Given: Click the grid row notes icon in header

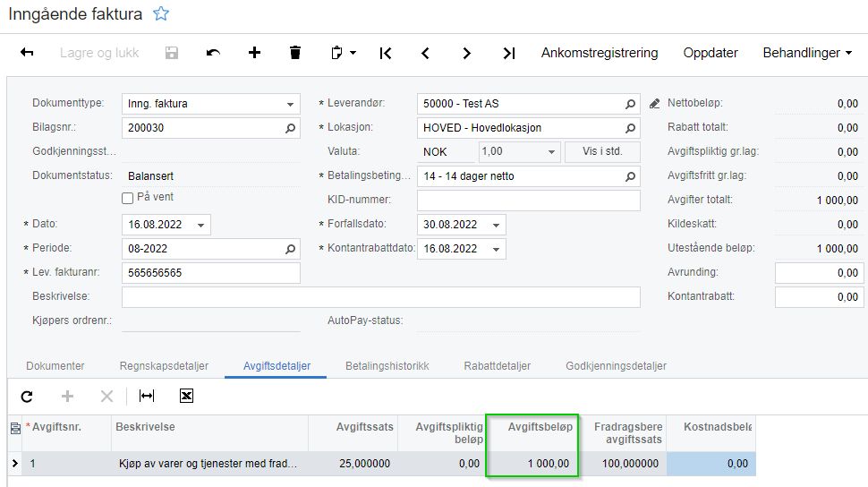Looking at the screenshot, I should pos(15,428).
